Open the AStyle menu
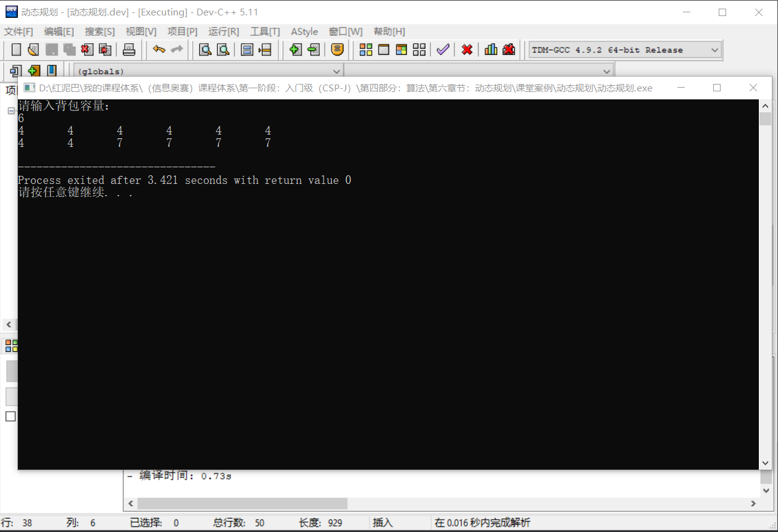This screenshot has height=532, width=778. (304, 31)
